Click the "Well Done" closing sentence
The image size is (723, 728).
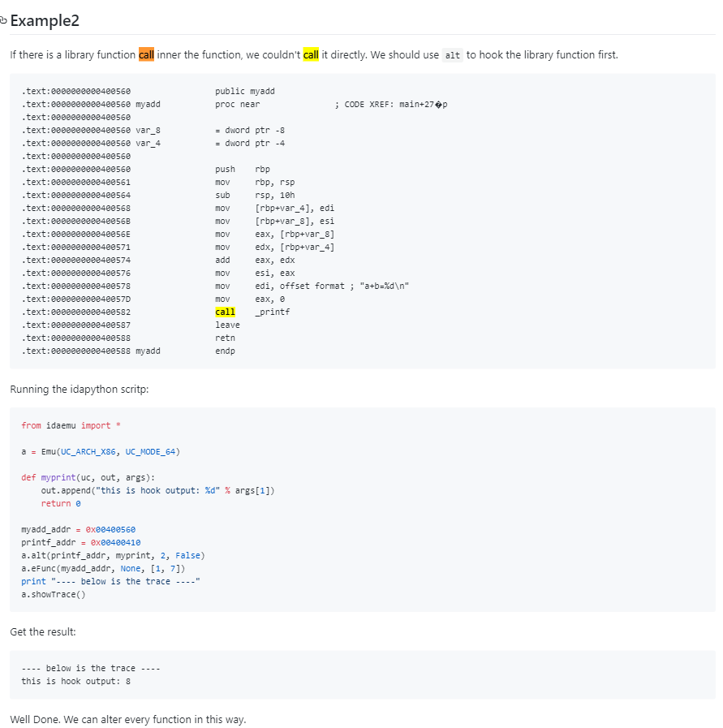pyautogui.click(x=127, y=719)
